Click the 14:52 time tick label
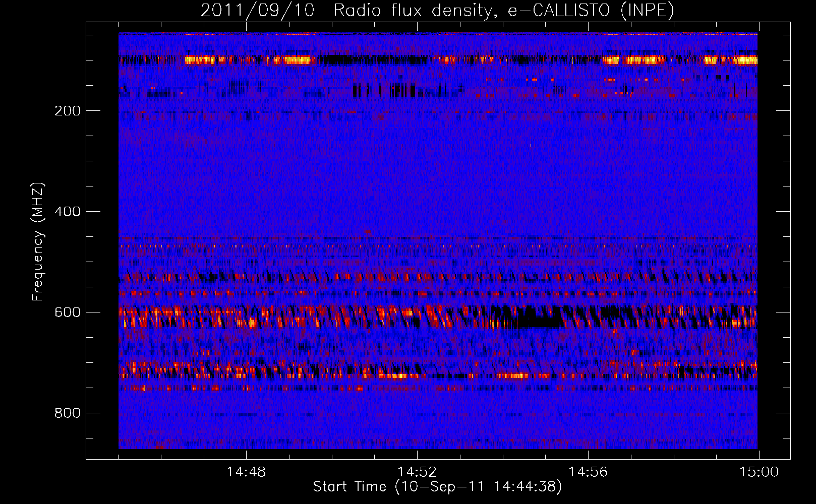 point(417,472)
